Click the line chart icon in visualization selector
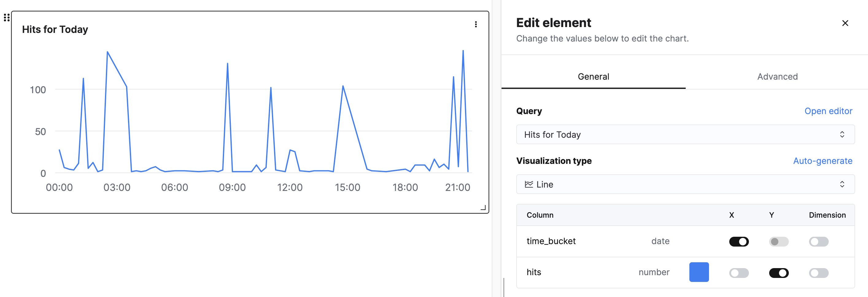This screenshot has height=297, width=868. click(529, 184)
